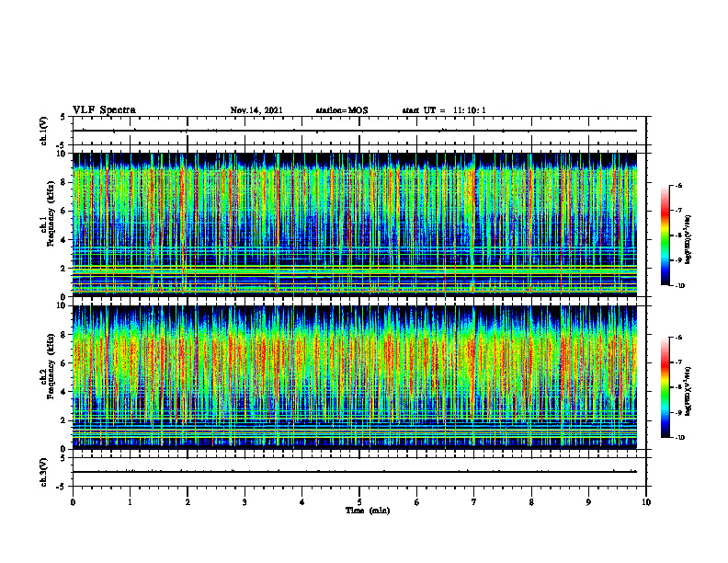This screenshot has width=728, height=563.
Task: Click the "8" kHz tick on ch.1 frequency axis
Action: pyautogui.click(x=63, y=182)
